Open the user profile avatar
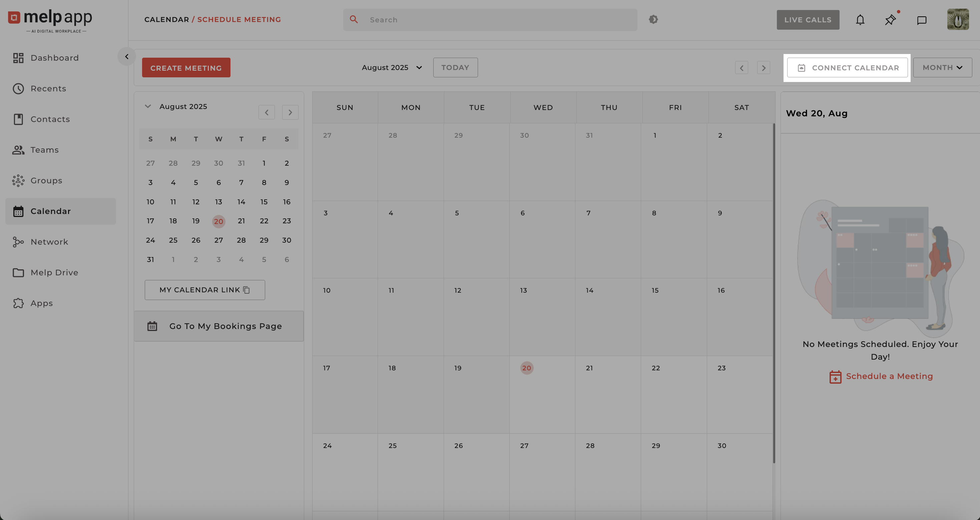980x520 pixels. 958,19
